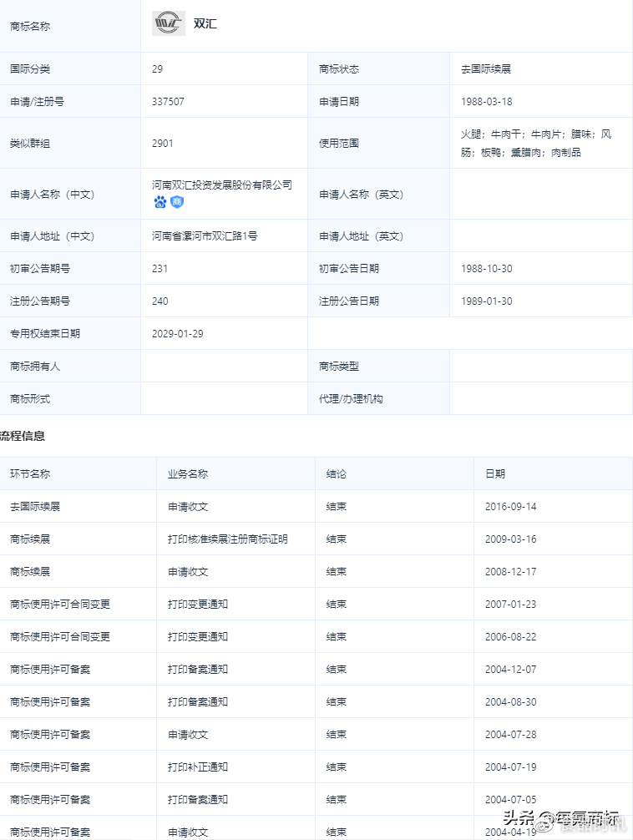Select usage scope text beginning 火腿

tap(536, 143)
